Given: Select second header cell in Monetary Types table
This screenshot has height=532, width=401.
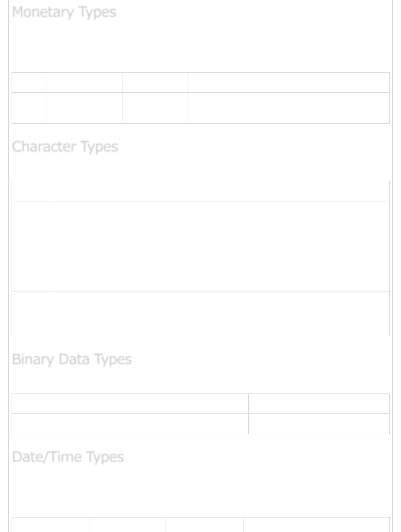Looking at the screenshot, I should pyautogui.click(x=85, y=82).
